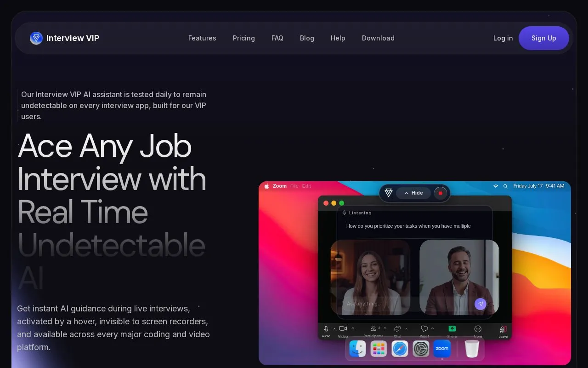Open Participants in the Zoom toolbar
The image size is (588, 368).
coord(373,328)
